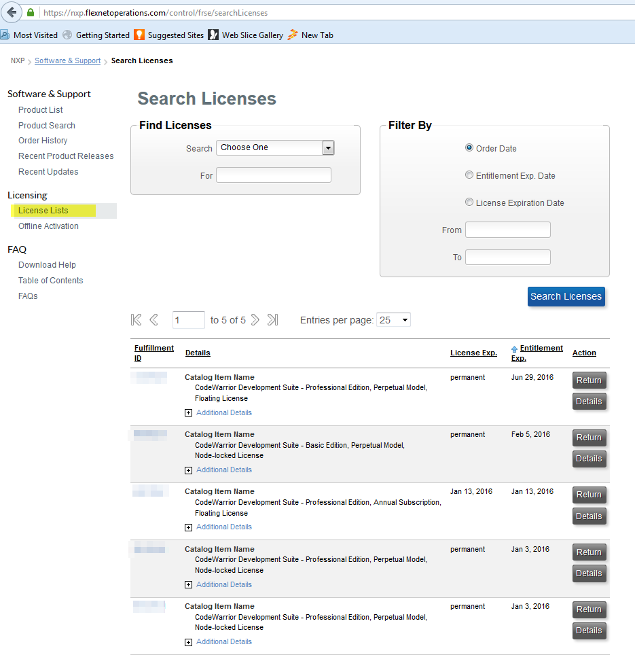Open Table of Contents in sidebar
This screenshot has height=672, width=635.
(50, 281)
